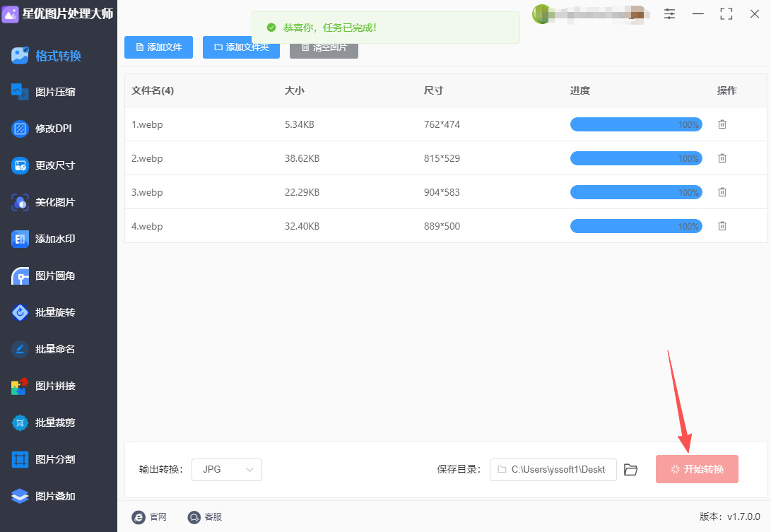This screenshot has width=771, height=532.
Task: Delete 2.webp using its trash icon
Action: 722,158
